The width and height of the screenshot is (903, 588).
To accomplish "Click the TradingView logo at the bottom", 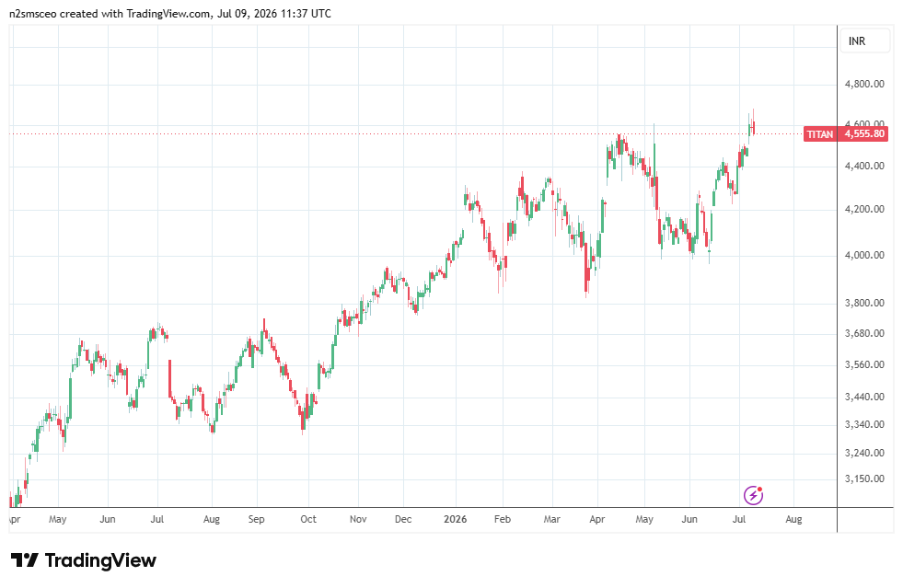I will click(x=84, y=560).
